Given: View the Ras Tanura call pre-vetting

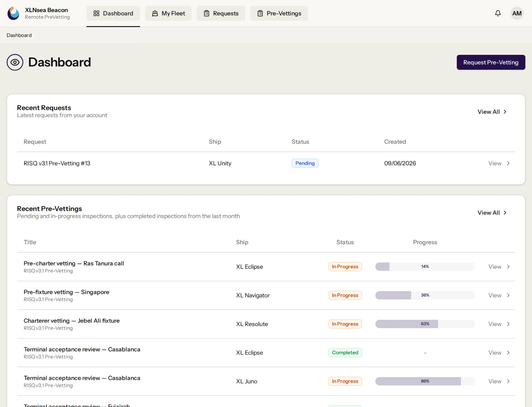Looking at the screenshot, I should 499,267.
